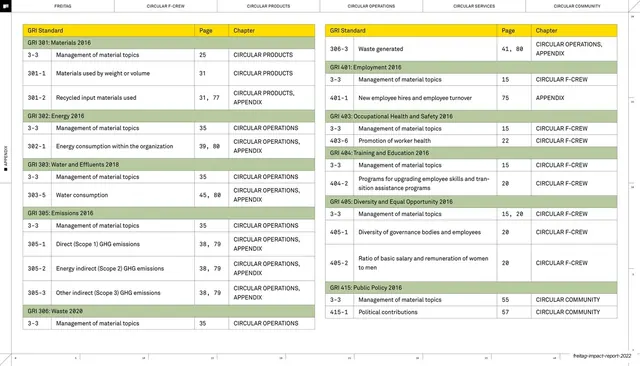This screenshot has width=640, height=366.
Task: Click the '302-1' code cell
Action: [37, 146]
